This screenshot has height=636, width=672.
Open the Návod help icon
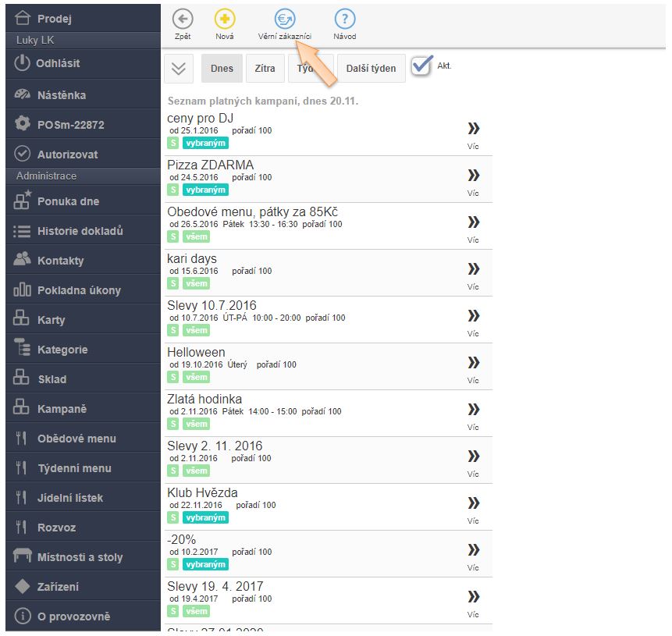coord(345,20)
